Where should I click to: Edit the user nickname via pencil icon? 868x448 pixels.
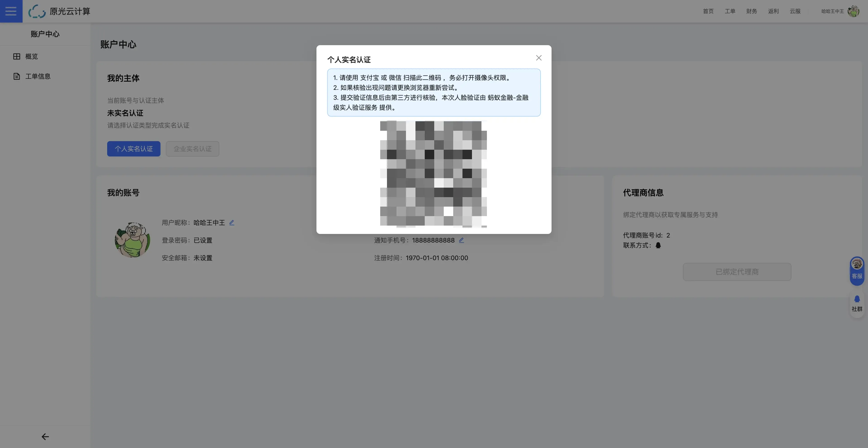231,222
